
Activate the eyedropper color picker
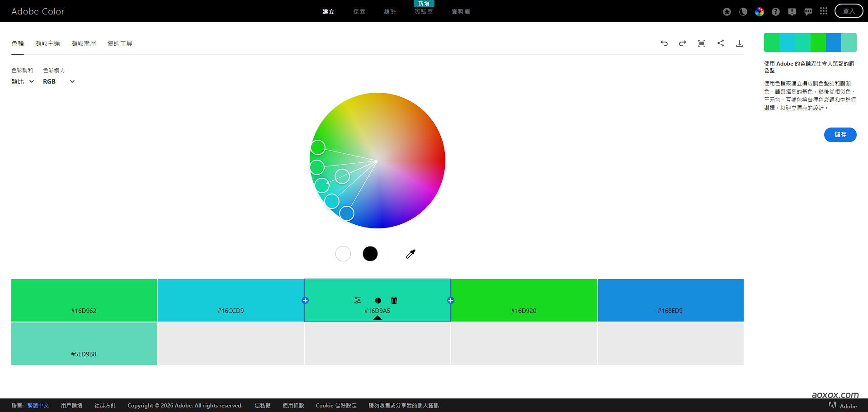[410, 254]
